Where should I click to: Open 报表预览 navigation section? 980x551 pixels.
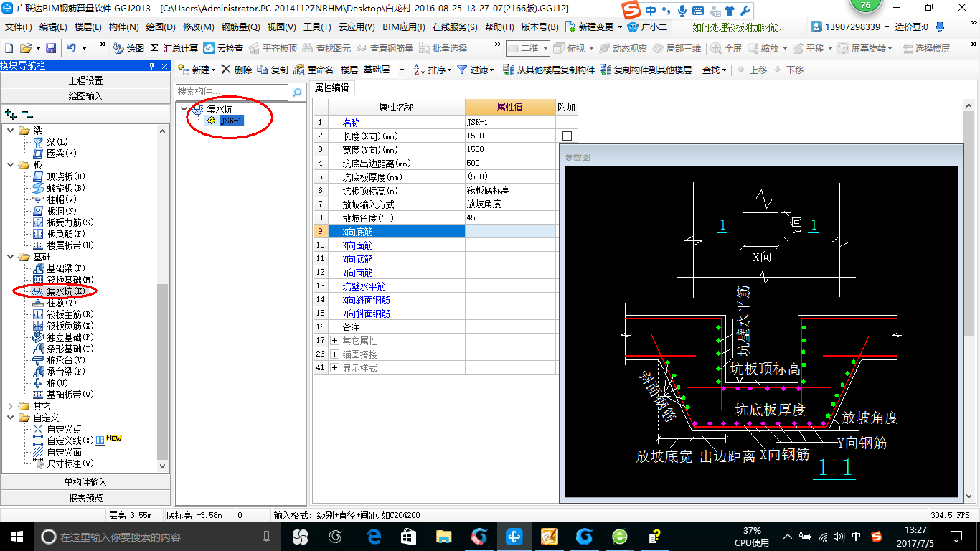point(85,498)
